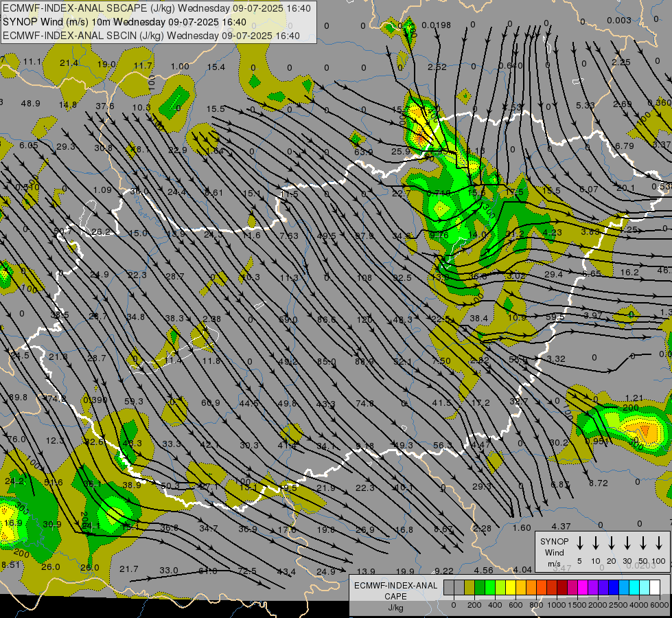Image resolution: width=672 pixels, height=618 pixels.
Task: Click the 1500 tick label in CAPE legend
Action: pos(577,605)
